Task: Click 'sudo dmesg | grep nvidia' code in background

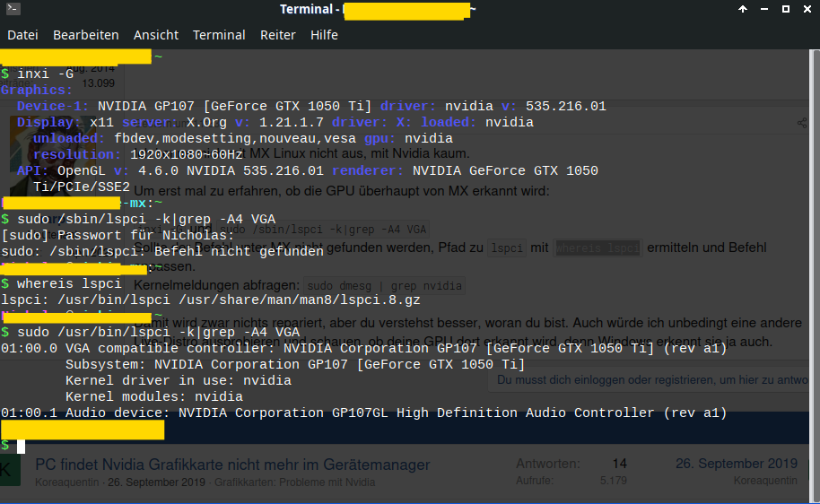Action: pyautogui.click(x=384, y=286)
